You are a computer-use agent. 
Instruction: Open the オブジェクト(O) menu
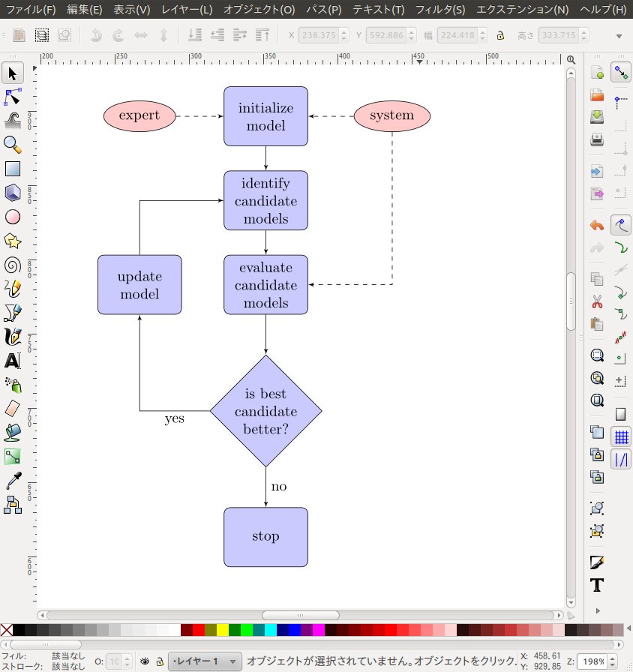259,10
